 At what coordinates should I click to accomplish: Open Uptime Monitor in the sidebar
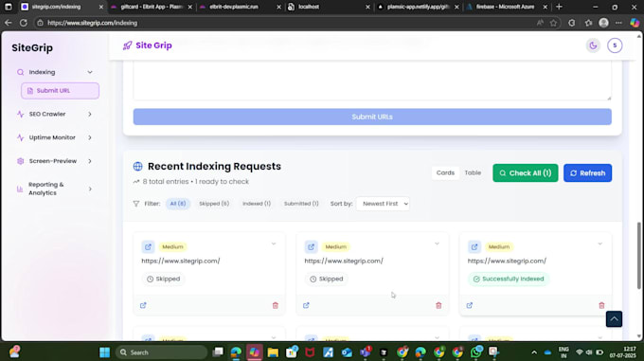pyautogui.click(x=52, y=137)
